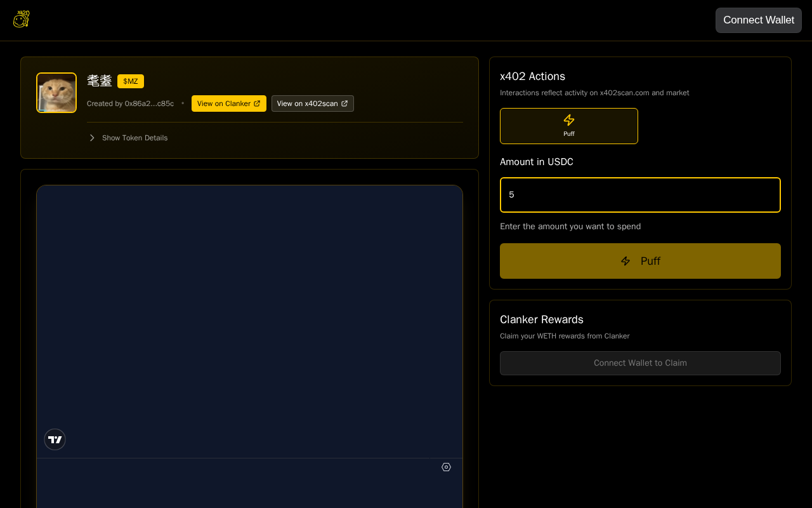Click Connect Wallet to Claim button
Viewport: 812px width, 508px height.
pyautogui.click(x=640, y=363)
